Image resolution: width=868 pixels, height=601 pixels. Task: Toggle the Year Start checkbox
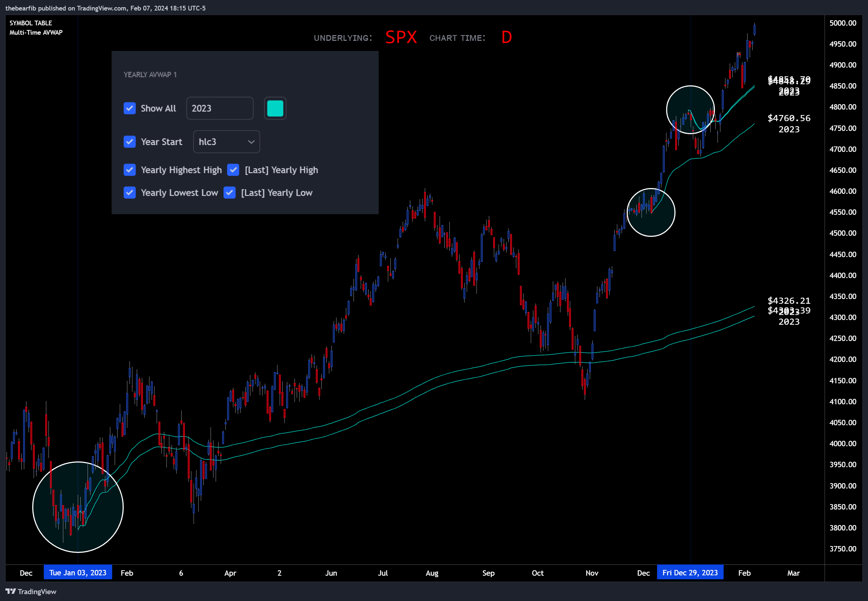coord(130,142)
